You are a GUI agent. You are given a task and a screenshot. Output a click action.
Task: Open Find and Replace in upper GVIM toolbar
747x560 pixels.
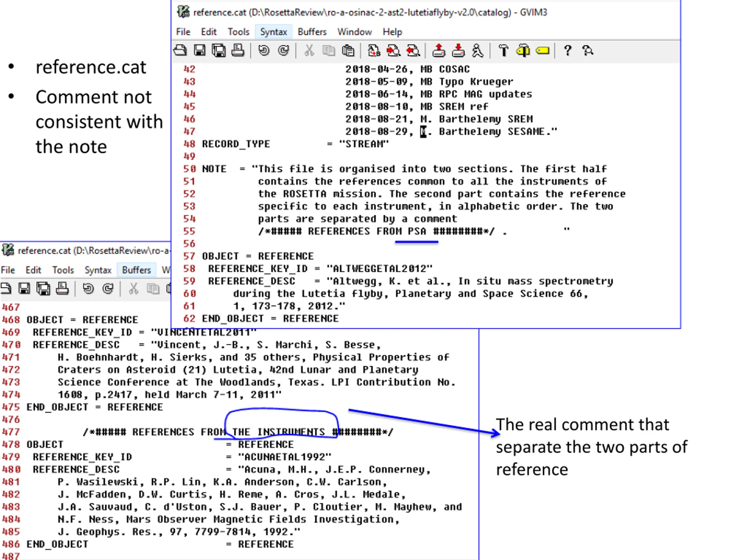[374, 51]
